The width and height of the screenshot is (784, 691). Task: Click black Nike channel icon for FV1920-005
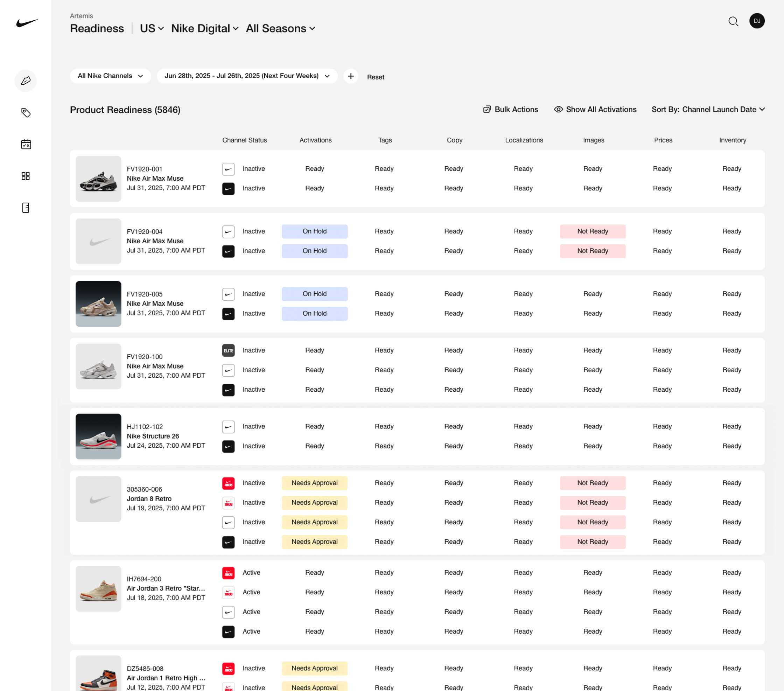coord(228,314)
